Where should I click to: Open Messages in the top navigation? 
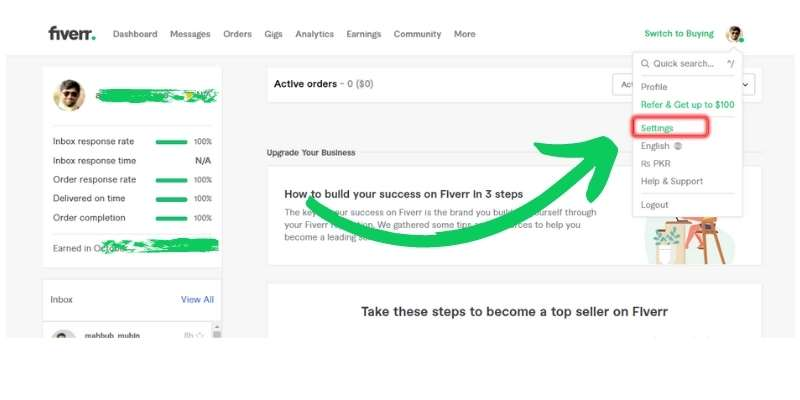coord(190,34)
